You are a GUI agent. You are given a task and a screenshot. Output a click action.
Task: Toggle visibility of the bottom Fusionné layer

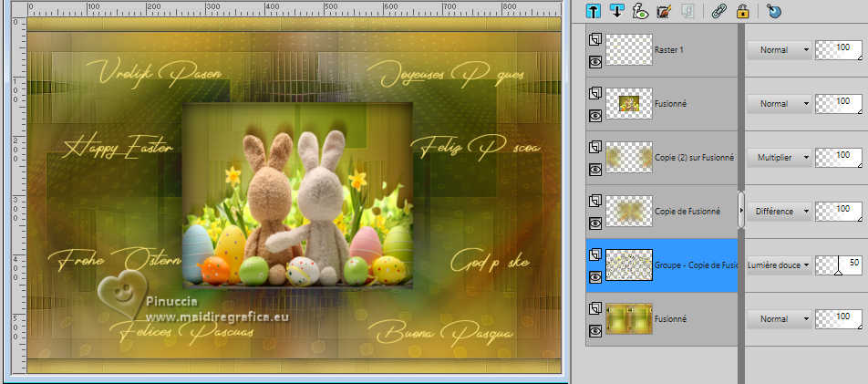pyautogui.click(x=595, y=331)
